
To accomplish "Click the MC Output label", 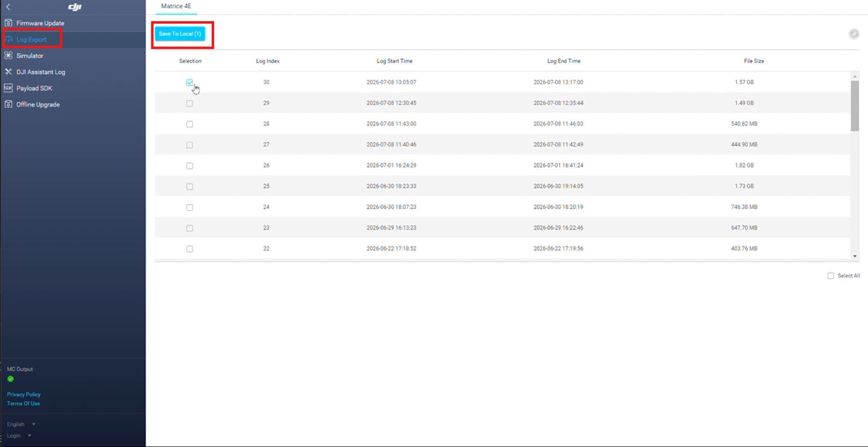I will pos(20,369).
